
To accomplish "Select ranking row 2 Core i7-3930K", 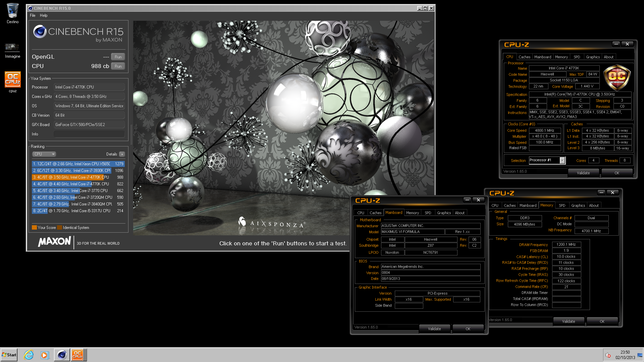I will (78, 171).
